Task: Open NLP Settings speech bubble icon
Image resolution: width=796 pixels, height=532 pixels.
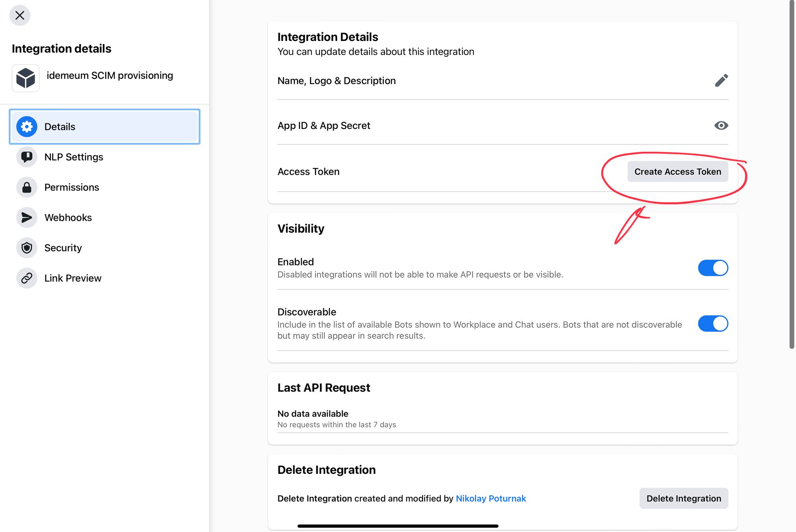Action: point(27,157)
